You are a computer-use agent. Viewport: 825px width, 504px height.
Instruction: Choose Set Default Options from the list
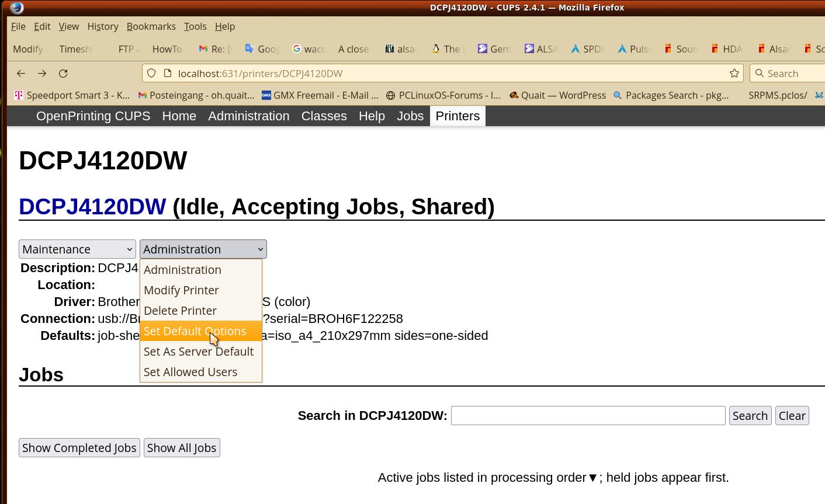point(195,331)
